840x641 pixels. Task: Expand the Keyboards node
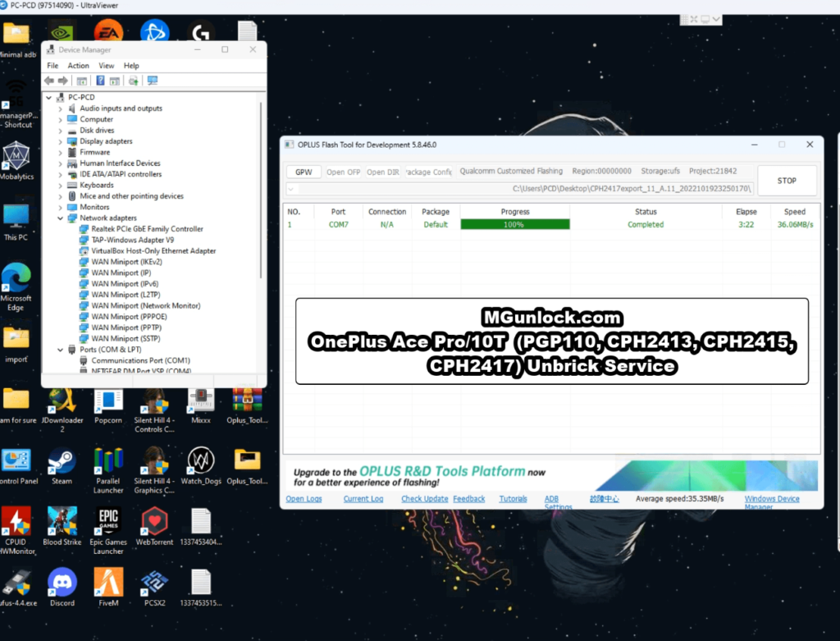[60, 185]
